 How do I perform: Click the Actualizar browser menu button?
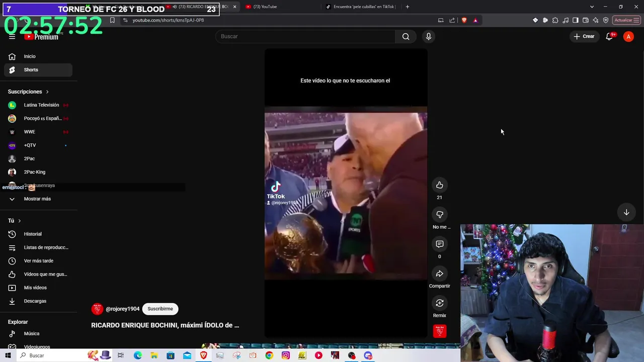(626, 20)
